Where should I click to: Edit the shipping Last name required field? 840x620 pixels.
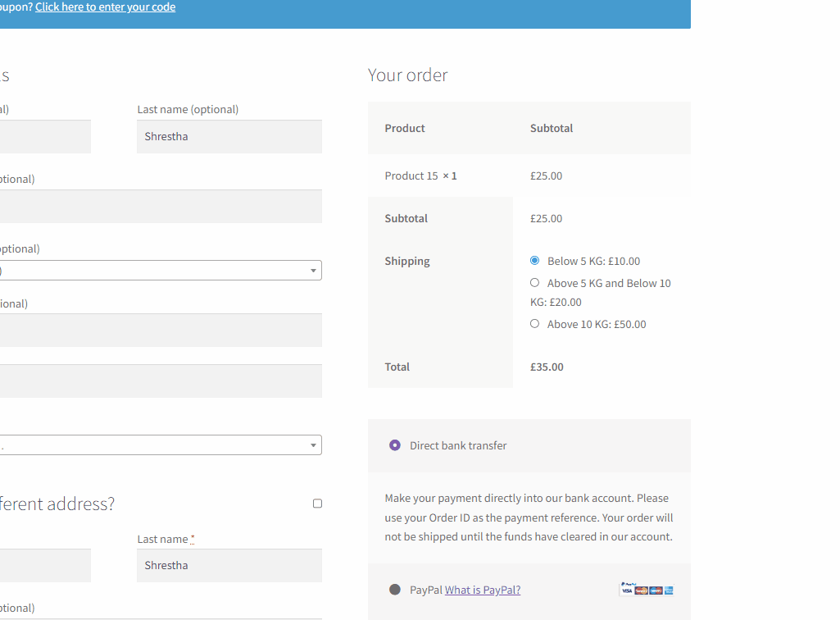click(x=229, y=565)
